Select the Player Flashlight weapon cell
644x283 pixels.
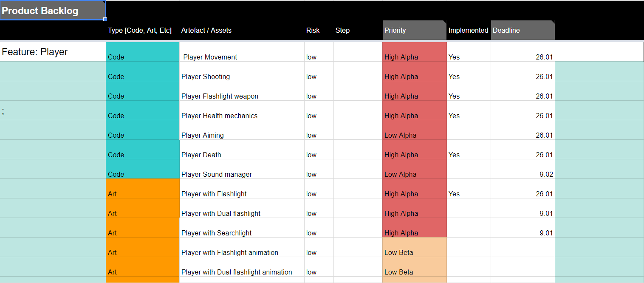coord(242,96)
